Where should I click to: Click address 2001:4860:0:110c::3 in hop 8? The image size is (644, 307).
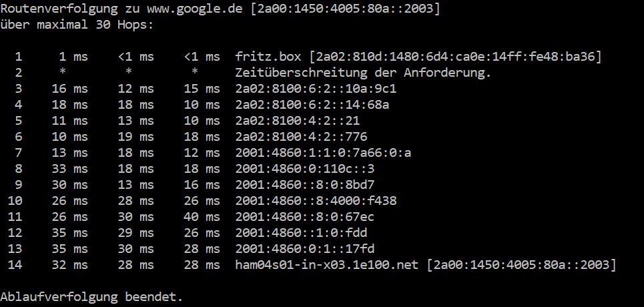(x=305, y=169)
